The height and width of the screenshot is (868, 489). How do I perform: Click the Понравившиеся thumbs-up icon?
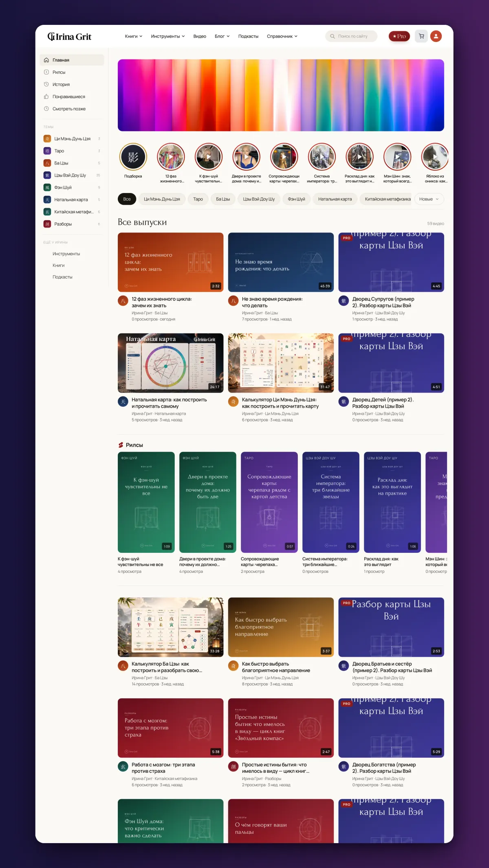point(46,96)
